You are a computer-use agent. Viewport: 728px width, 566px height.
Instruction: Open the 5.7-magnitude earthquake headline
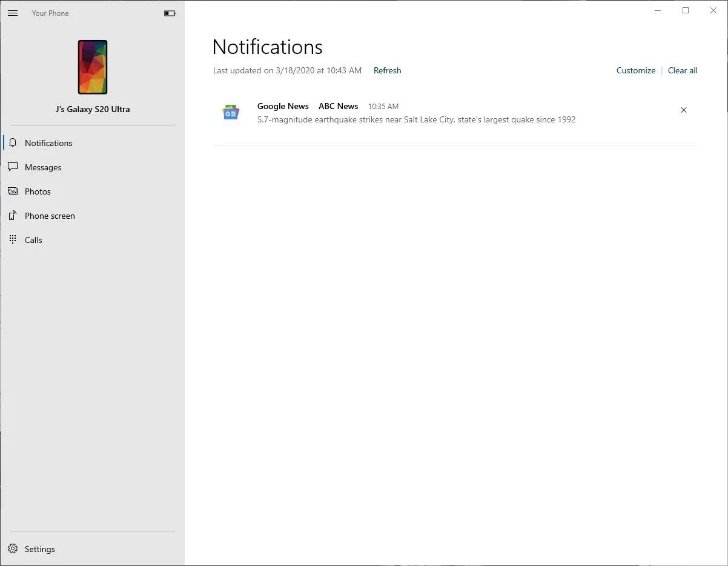pos(416,119)
